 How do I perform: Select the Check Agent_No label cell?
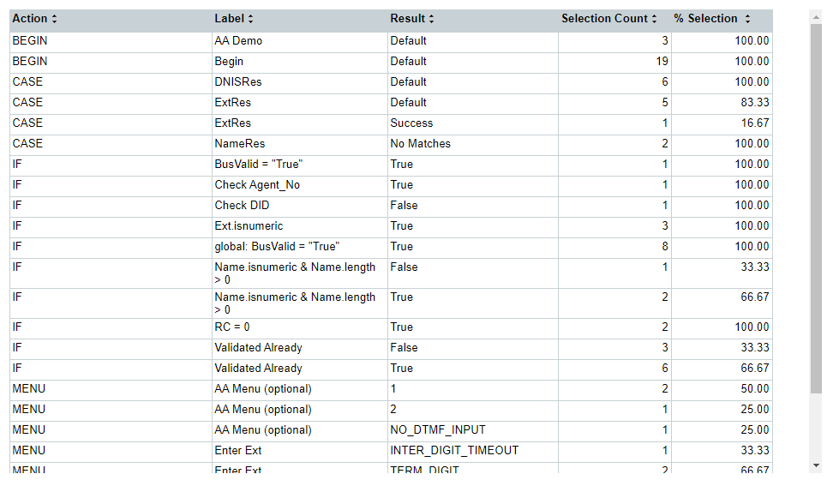click(x=300, y=185)
